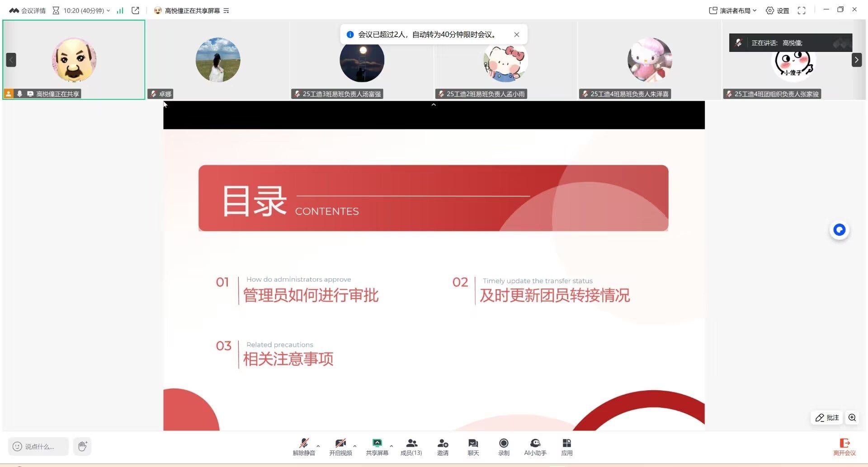The image size is (868, 467).
Task: Click slide heading 相关注意事项
Action: point(288,359)
